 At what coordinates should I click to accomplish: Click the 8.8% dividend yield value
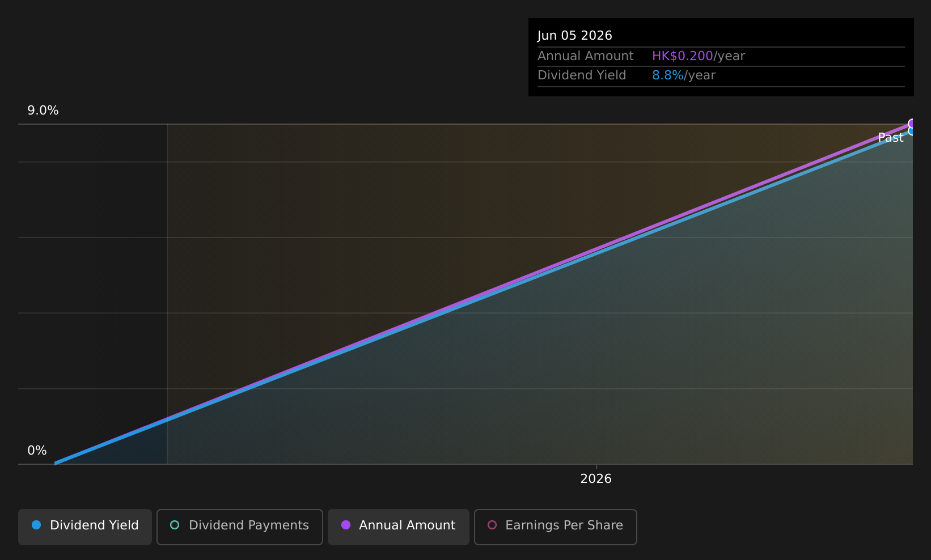click(x=668, y=75)
